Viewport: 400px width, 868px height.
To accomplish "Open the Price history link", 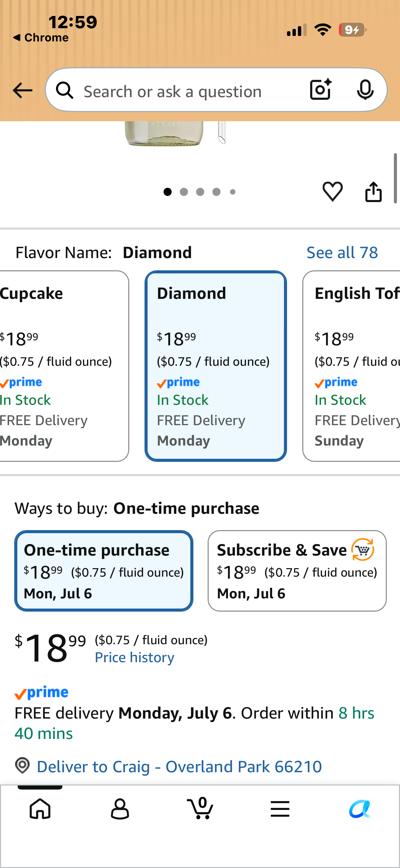I will (135, 658).
